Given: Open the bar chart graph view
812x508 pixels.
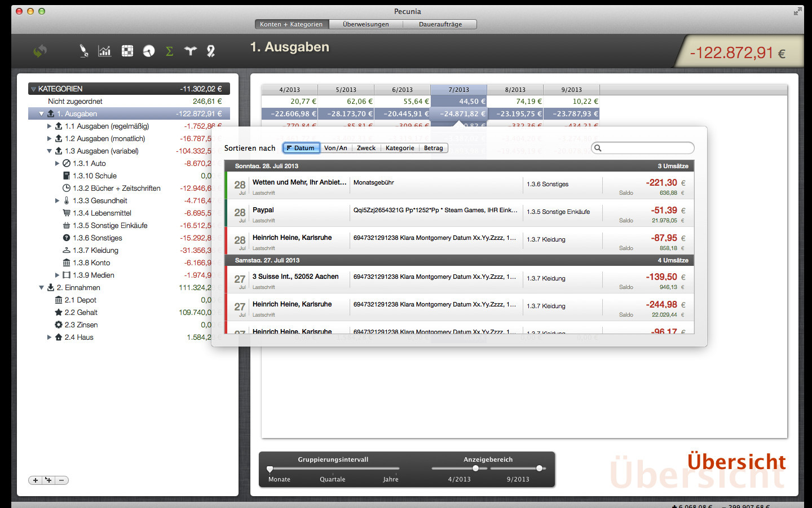Looking at the screenshot, I should point(104,51).
